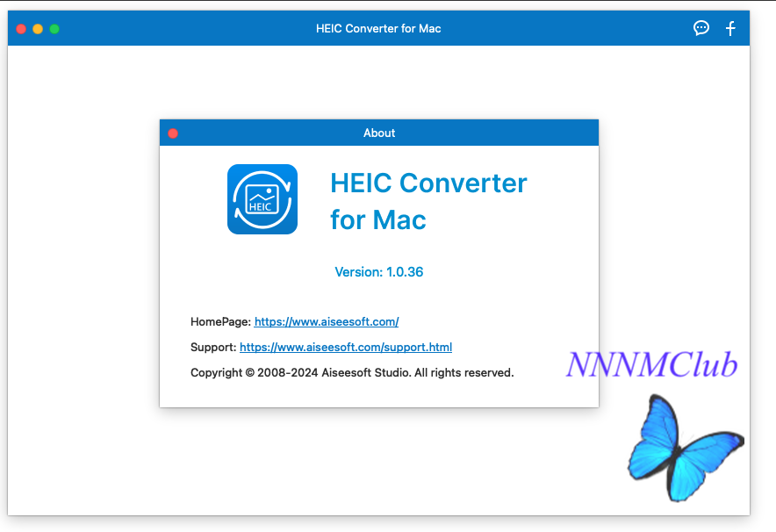Open the feedback chat bubble icon

pyautogui.click(x=701, y=28)
